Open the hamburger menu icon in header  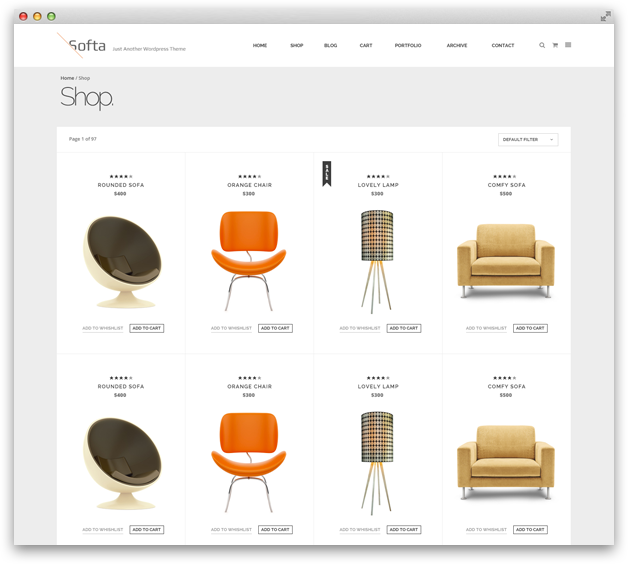tap(568, 45)
